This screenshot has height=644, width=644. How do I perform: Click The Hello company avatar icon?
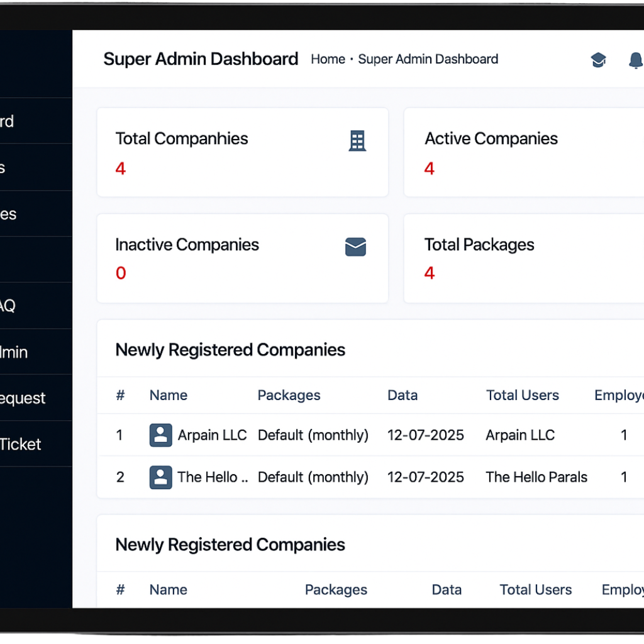pos(161,477)
